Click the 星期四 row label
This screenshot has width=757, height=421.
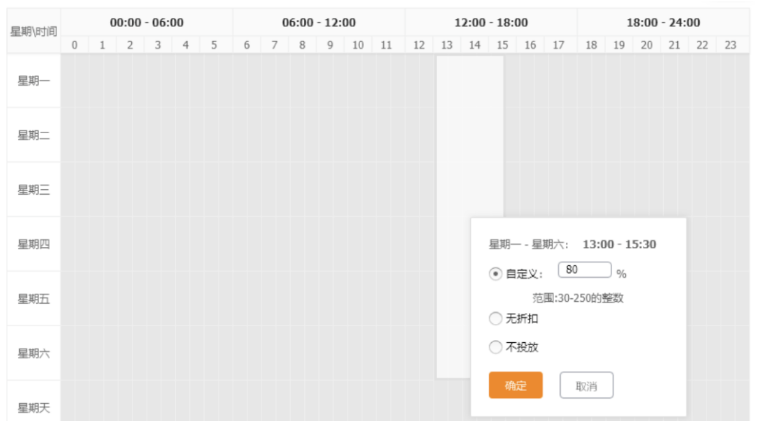tap(34, 244)
